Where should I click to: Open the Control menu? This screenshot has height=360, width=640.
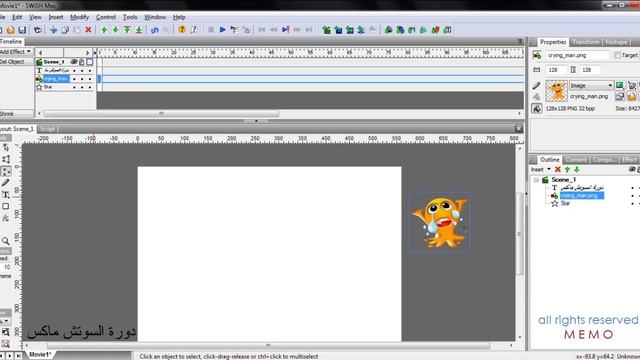point(106,17)
